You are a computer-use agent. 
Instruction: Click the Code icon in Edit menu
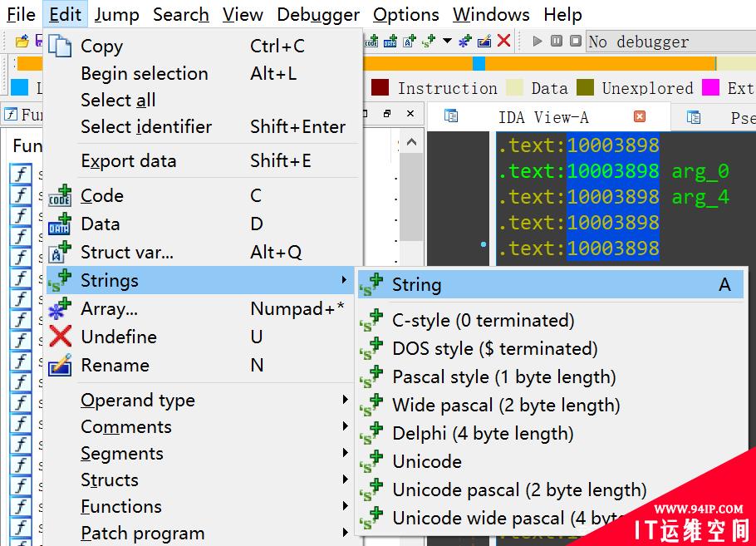tap(60, 196)
